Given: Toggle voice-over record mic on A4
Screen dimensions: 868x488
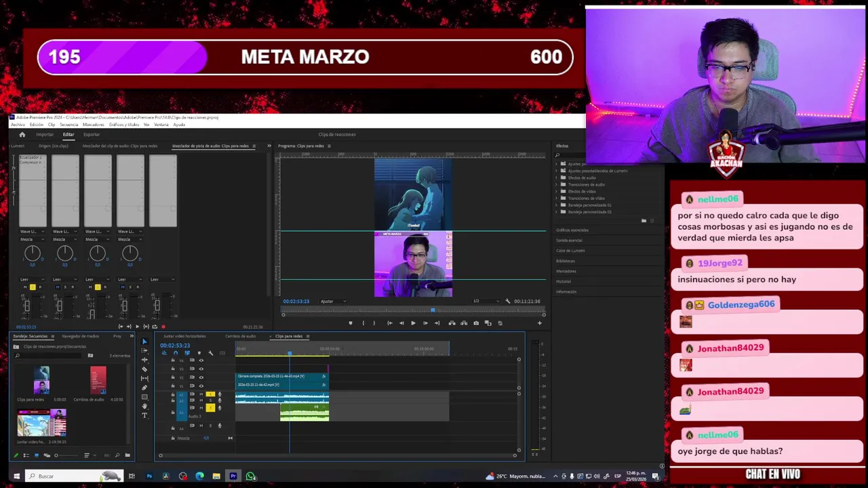Looking at the screenshot, I should [220, 426].
